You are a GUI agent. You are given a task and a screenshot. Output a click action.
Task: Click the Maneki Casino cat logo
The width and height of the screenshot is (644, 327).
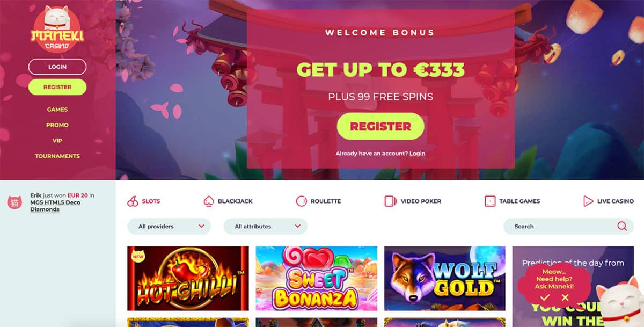point(57,28)
